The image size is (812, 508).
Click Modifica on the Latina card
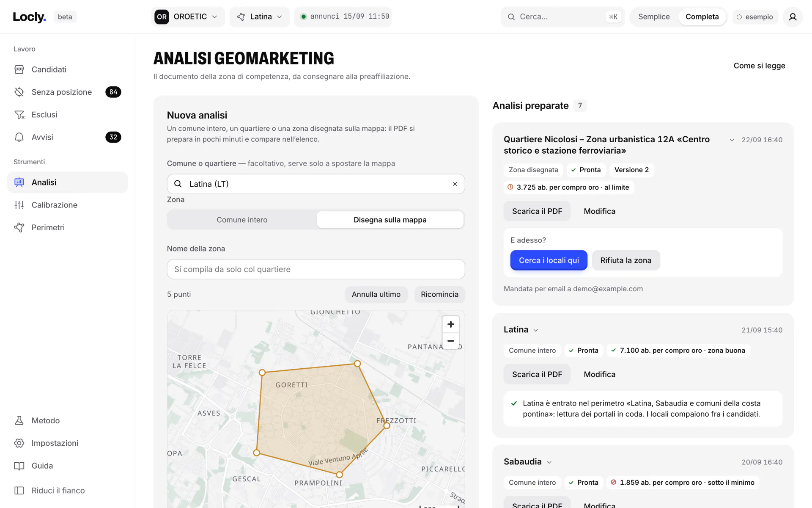599,374
